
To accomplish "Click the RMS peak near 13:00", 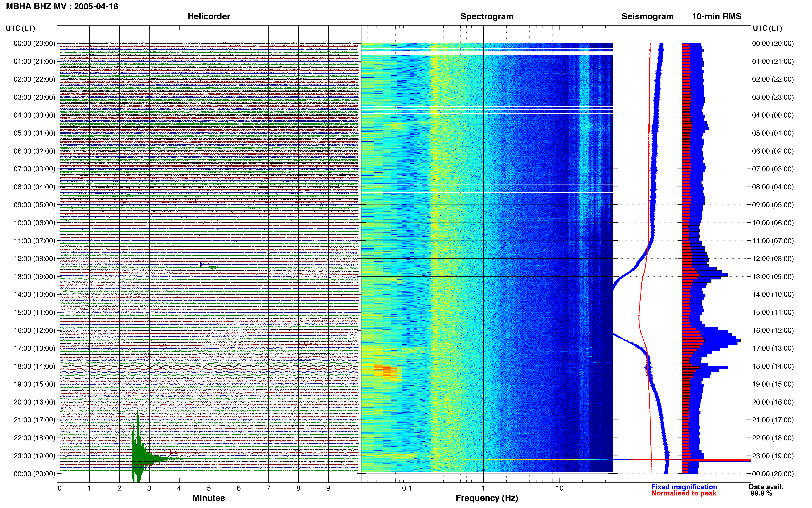I will 705,275.
